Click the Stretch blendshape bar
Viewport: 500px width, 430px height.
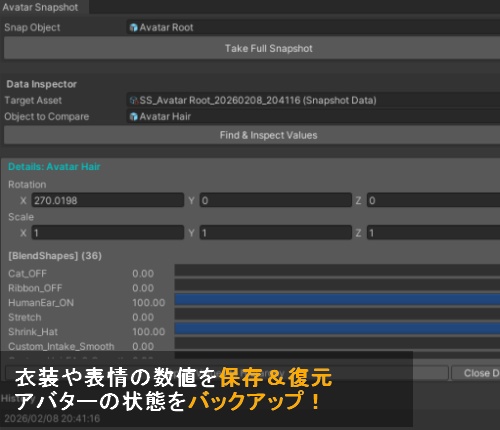pyautogui.click(x=337, y=314)
